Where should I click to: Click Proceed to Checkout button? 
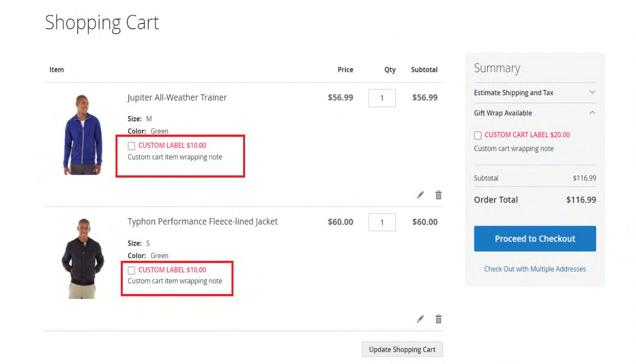[535, 239]
